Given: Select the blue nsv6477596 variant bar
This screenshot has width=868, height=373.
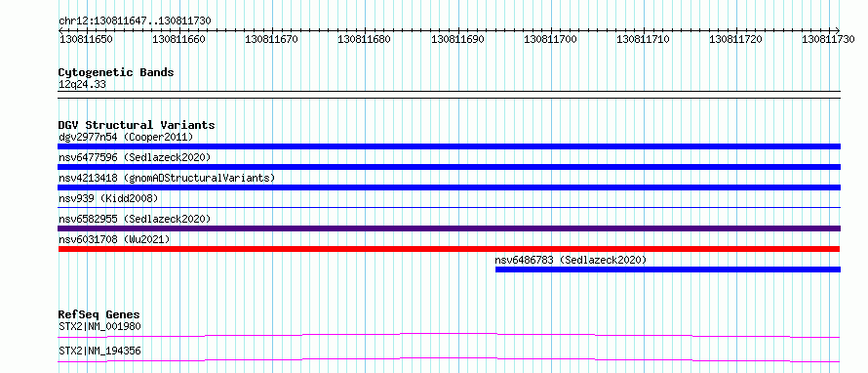Looking at the screenshot, I should (x=449, y=167).
